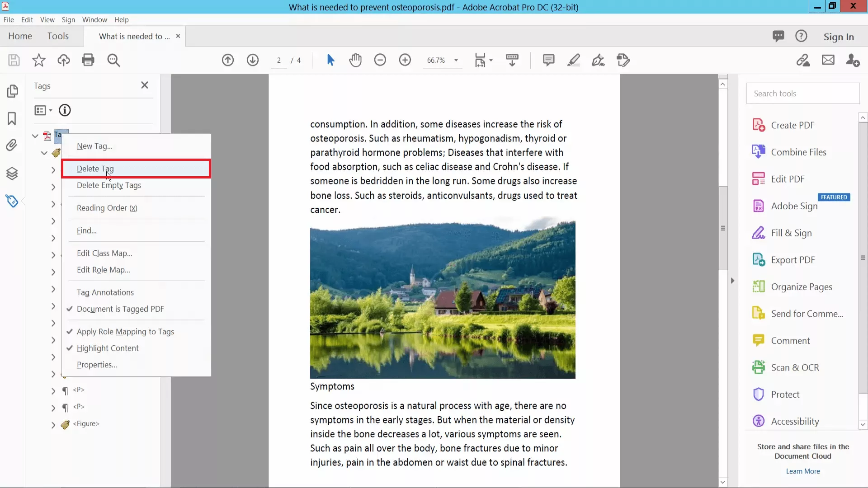Expand the <Figure> tag node
Image resolution: width=868 pixels, height=488 pixels.
tap(52, 424)
